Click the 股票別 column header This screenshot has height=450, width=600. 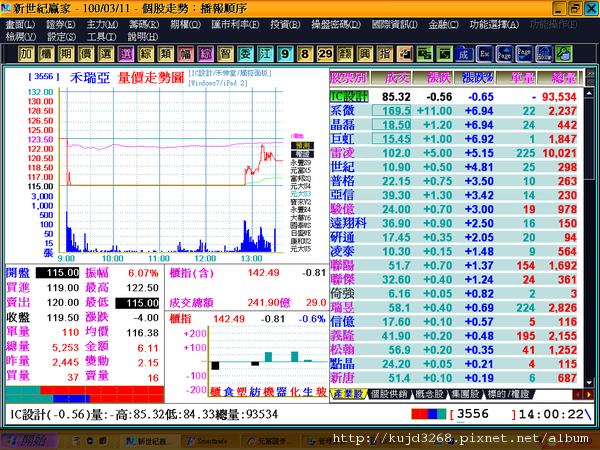(x=349, y=78)
